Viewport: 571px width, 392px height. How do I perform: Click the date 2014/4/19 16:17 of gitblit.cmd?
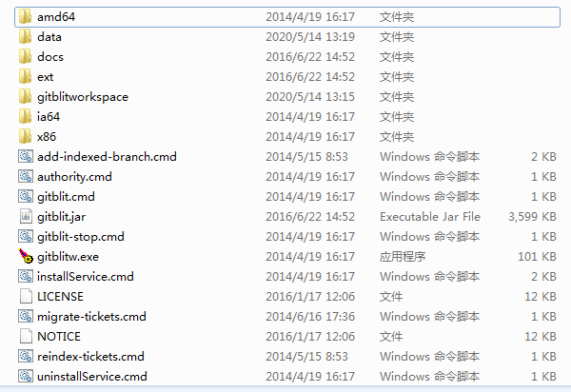tap(310, 197)
